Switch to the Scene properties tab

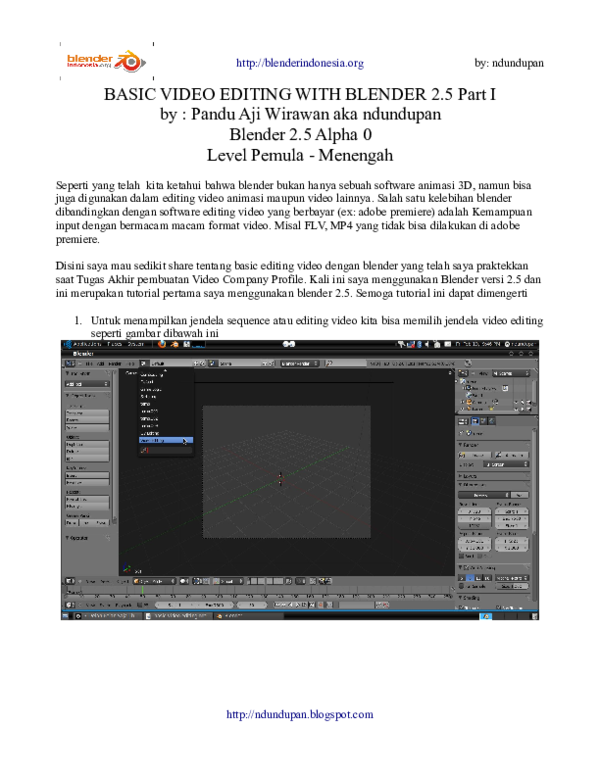(483, 421)
